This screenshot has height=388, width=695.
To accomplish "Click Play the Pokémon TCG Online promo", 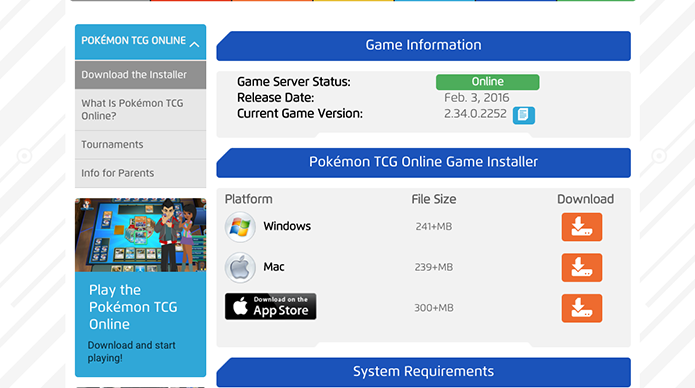I will point(133,307).
